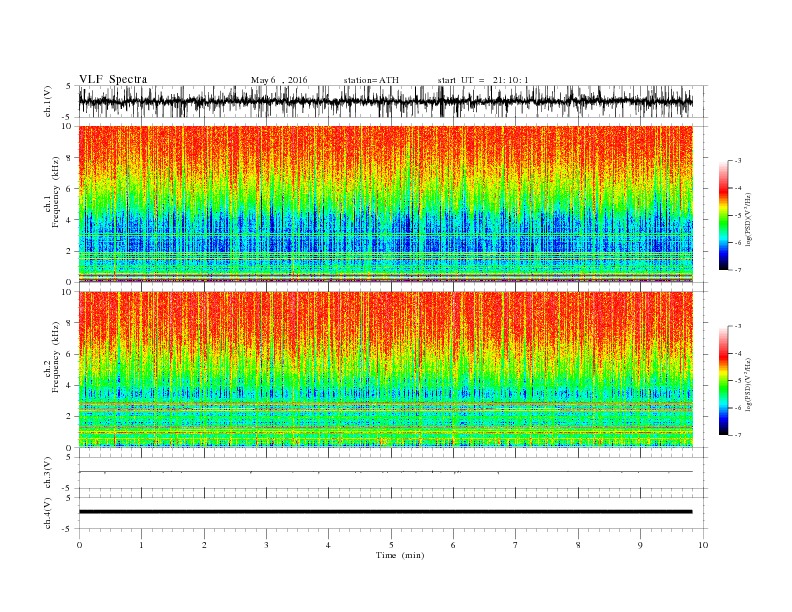Click the thin ch.3 voltage trace
The image size is (792, 612).
(385, 472)
